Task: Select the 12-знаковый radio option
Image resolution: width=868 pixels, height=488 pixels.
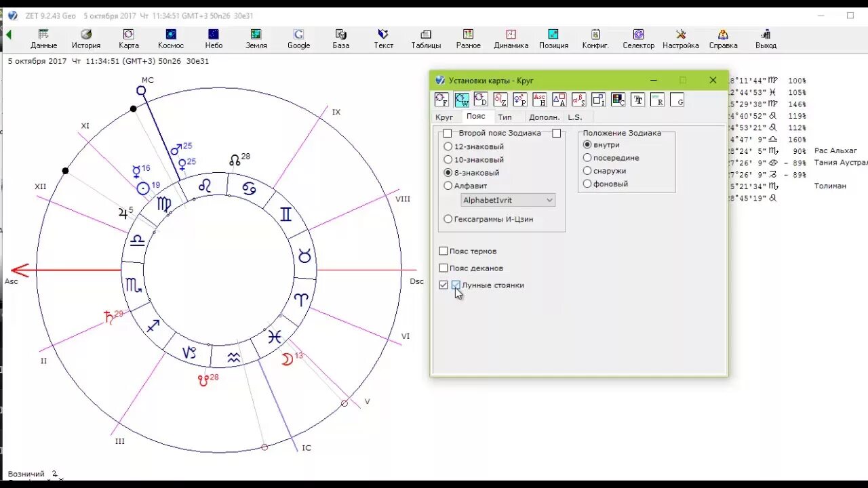Action: [x=473, y=146]
